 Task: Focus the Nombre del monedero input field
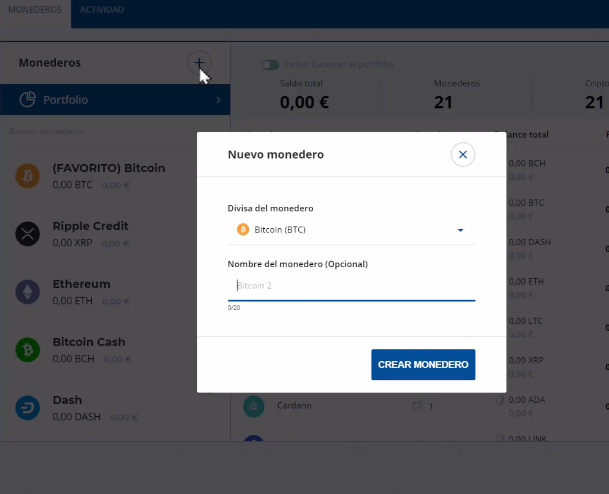(351, 286)
